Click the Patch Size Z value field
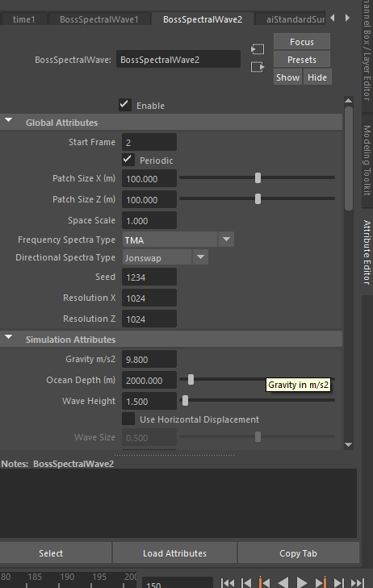 [149, 199]
